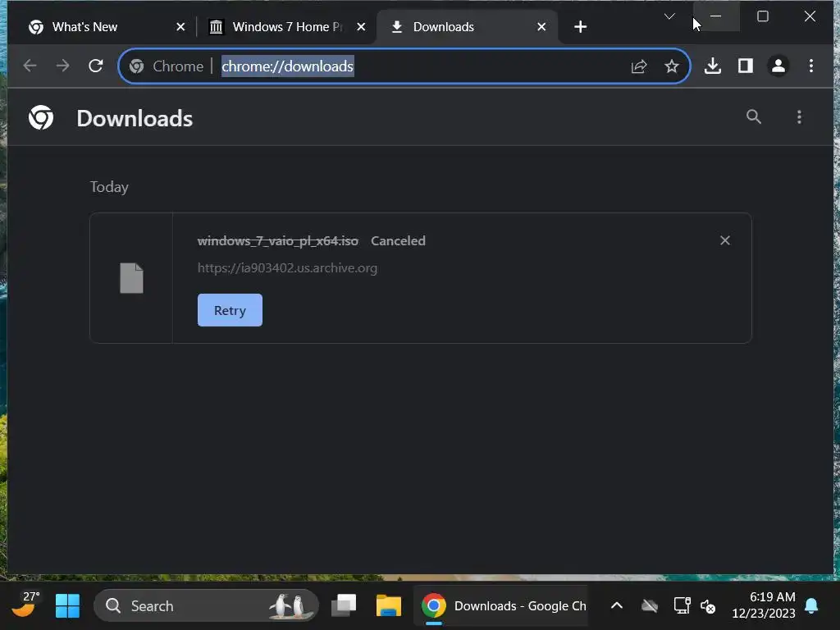Minimize the Chrome window

tap(715, 16)
